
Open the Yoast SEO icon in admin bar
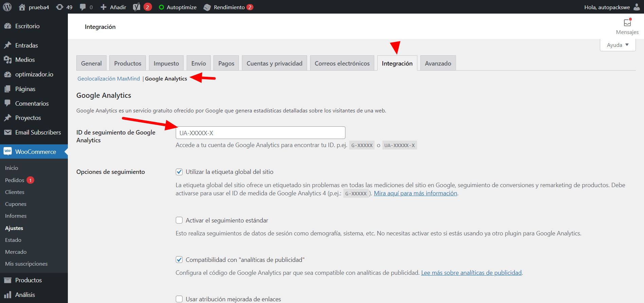(x=136, y=7)
